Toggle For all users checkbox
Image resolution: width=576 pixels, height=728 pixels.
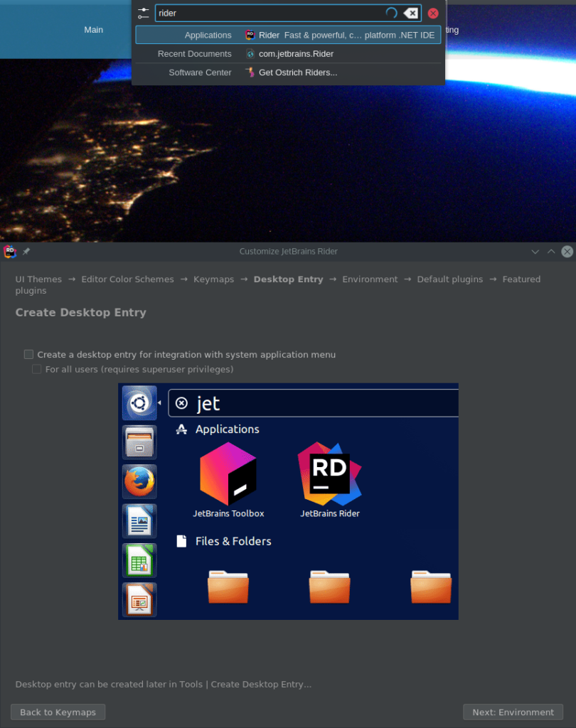pyautogui.click(x=37, y=369)
